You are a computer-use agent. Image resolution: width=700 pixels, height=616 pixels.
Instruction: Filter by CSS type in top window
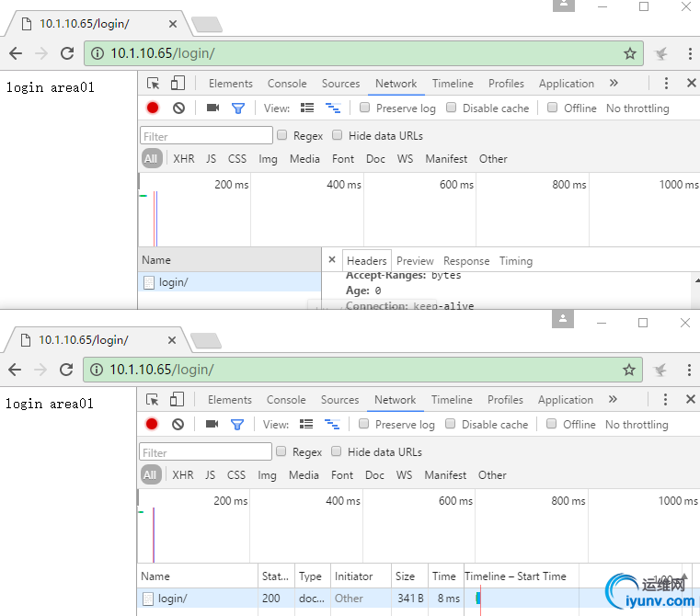[x=237, y=159]
